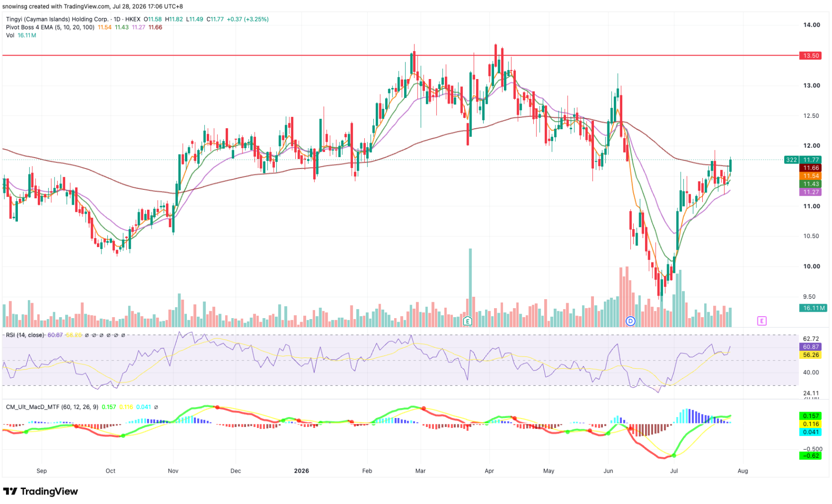
Task: Click the 12.50 price scale value
Action: pyautogui.click(x=812, y=116)
